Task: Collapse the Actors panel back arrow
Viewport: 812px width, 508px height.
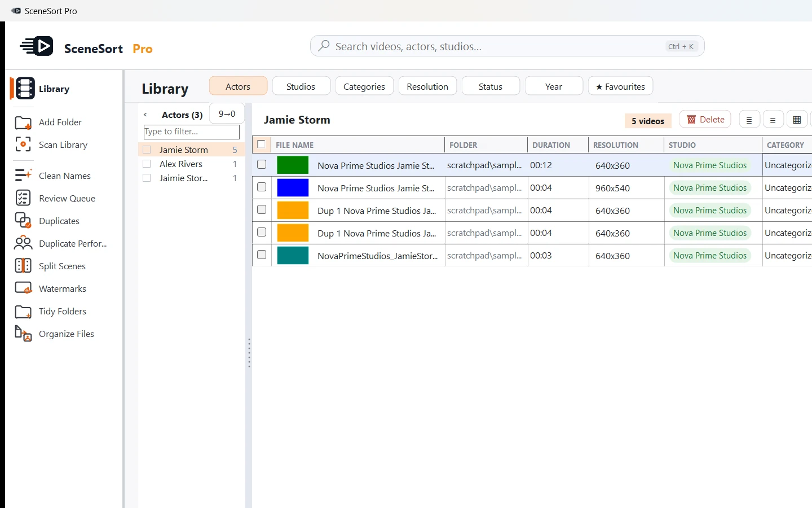Action: (145, 115)
